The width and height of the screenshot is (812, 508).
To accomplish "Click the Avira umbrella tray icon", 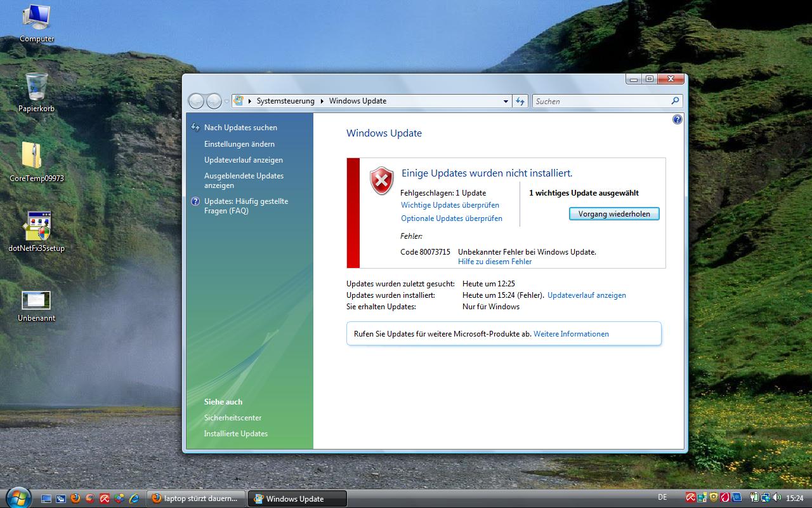I will pyautogui.click(x=691, y=497).
